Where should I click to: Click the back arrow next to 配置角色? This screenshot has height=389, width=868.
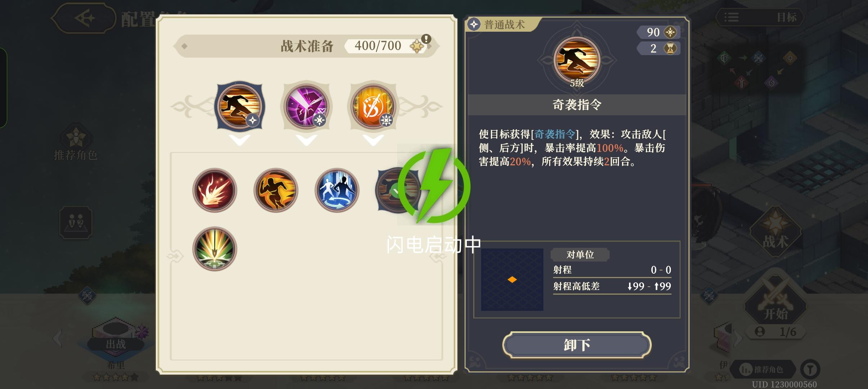pos(85,18)
